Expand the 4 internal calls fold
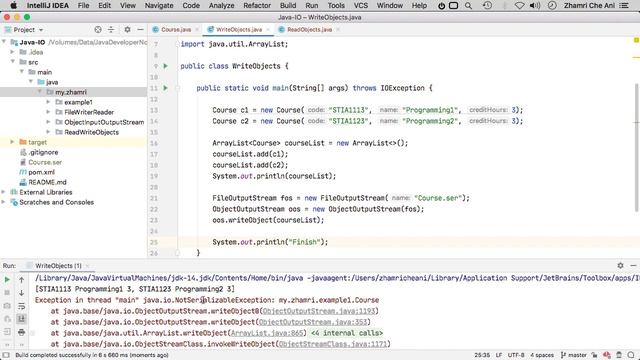Image resolution: width=640 pixels, height=360 pixels. tap(347, 333)
